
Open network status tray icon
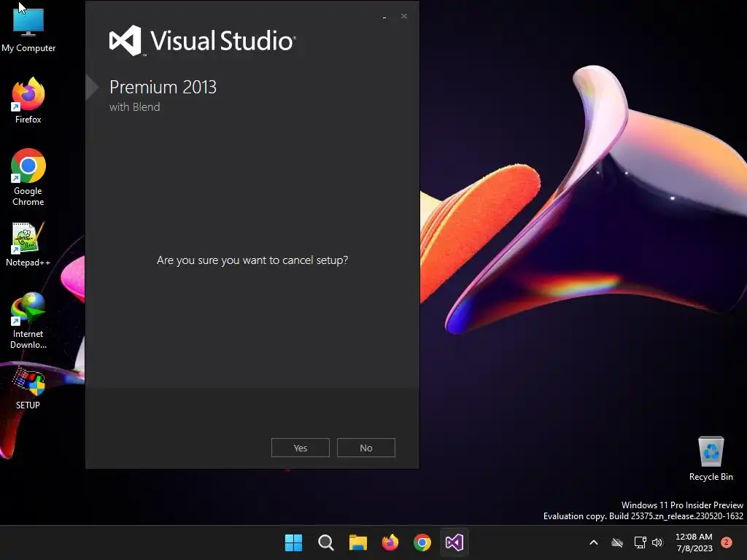coord(640,542)
